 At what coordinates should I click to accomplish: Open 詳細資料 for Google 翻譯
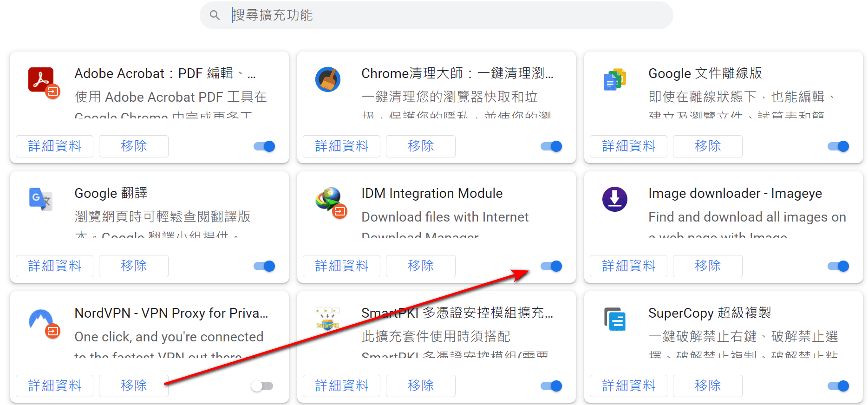click(55, 266)
